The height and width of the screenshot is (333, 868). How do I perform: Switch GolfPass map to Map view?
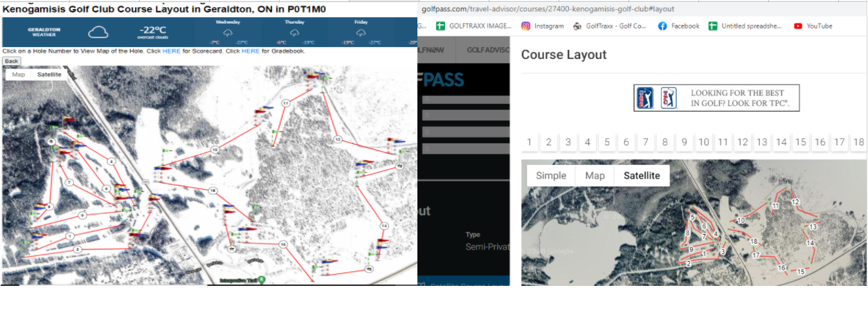(595, 176)
